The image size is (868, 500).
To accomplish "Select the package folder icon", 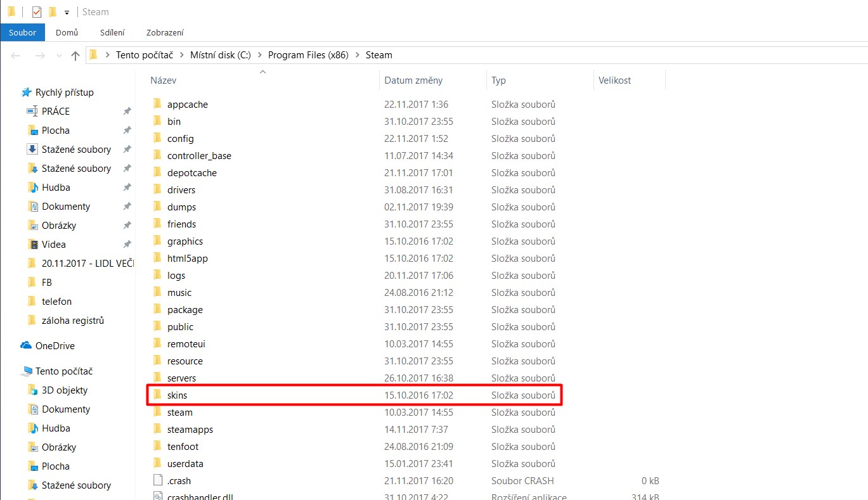I will [x=158, y=310].
